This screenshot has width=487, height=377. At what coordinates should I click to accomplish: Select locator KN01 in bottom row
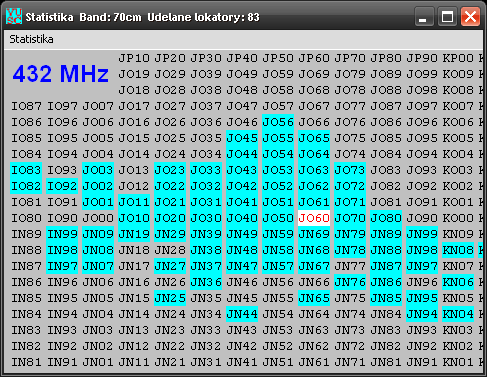click(458, 362)
